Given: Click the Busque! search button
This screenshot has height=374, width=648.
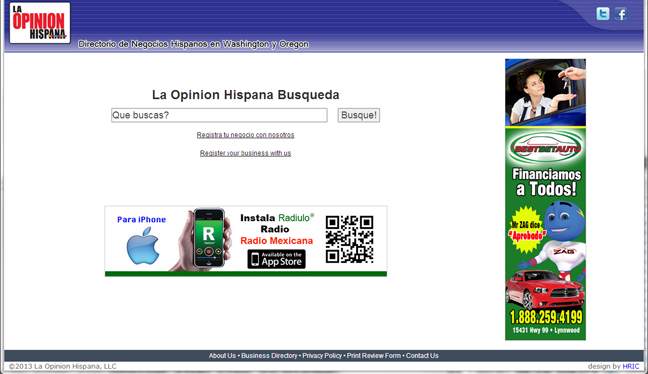Looking at the screenshot, I should coord(359,115).
